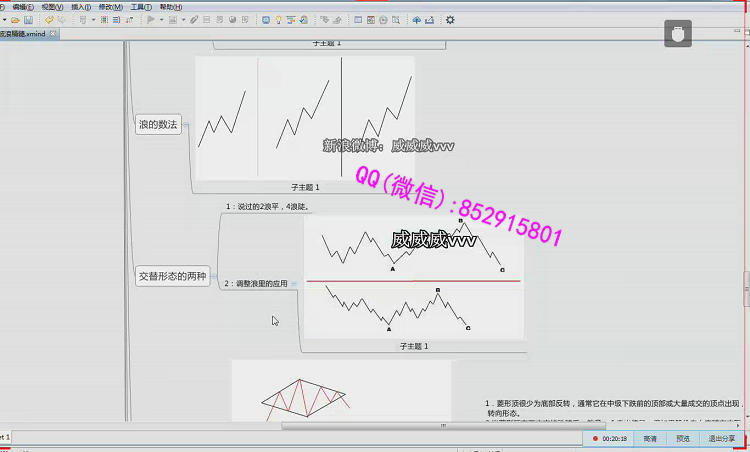Screen dimensions: 750x452
Task: Select the 浪的数法 topic node
Action: [158, 125]
